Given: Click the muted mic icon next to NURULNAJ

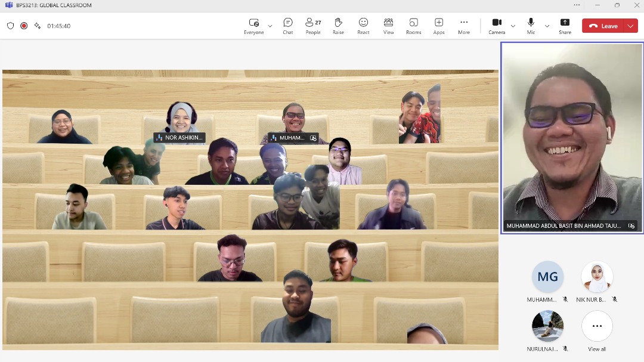Looking at the screenshot, I should [x=565, y=349].
